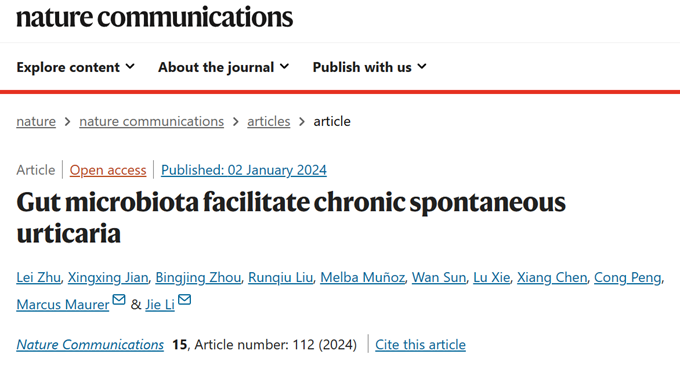Click the nature communications logo

[154, 17]
